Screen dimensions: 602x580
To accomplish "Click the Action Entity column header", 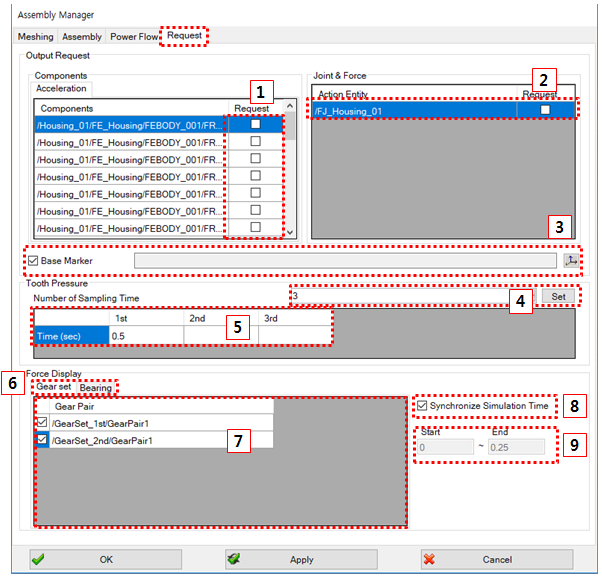I will pyautogui.click(x=414, y=94).
